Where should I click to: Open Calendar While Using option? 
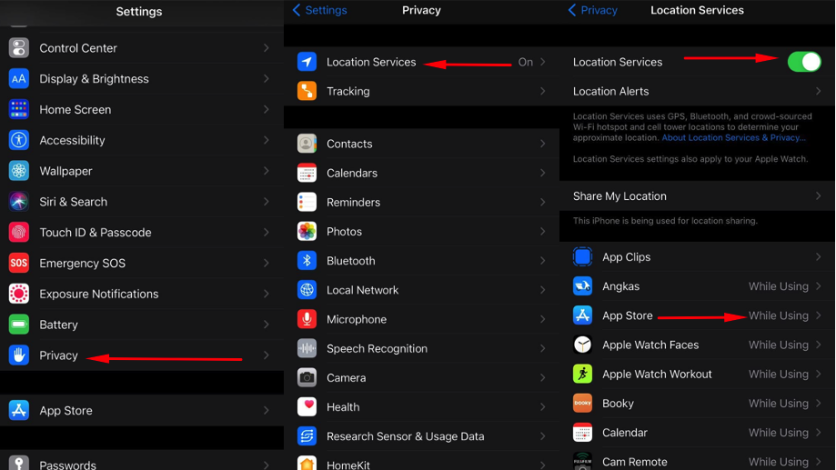pyautogui.click(x=778, y=433)
